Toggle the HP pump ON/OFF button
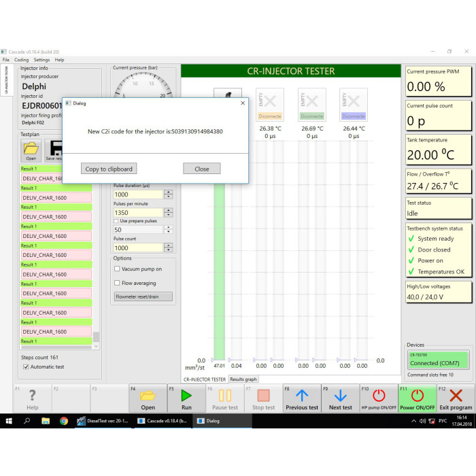Image resolution: width=476 pixels, height=476 pixels. tap(379, 398)
